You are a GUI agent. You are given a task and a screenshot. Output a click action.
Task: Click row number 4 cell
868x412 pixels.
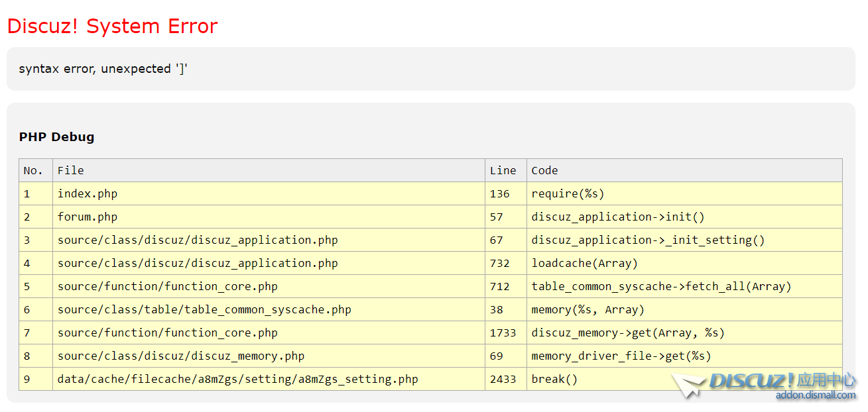pos(36,263)
